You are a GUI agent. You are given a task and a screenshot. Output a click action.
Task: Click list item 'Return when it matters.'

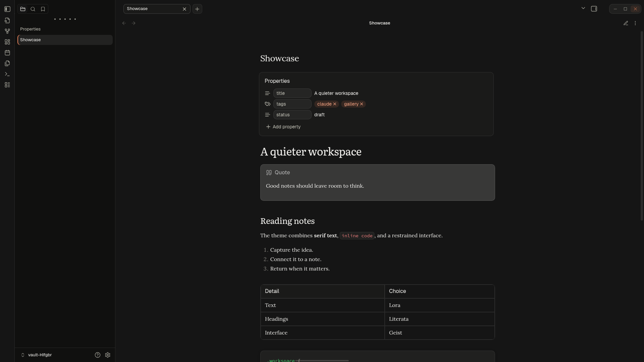[x=300, y=269]
